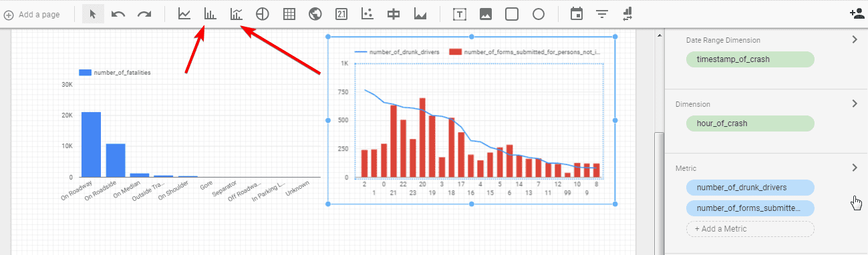Choose the bullet chart tool

[394, 14]
